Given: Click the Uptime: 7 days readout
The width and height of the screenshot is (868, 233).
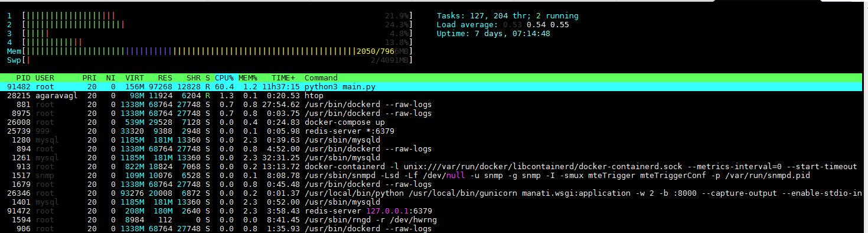Looking at the screenshot, I should coord(494,34).
